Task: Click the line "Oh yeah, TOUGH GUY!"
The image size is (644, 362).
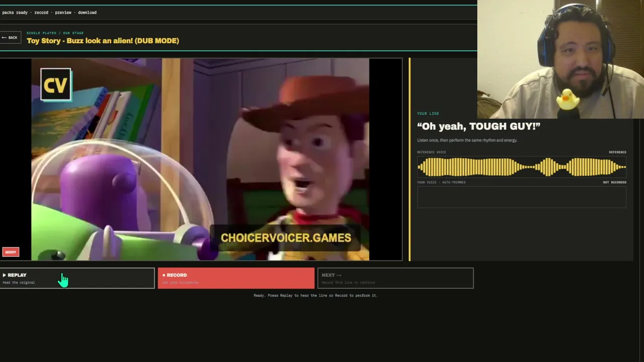Action: [x=478, y=126]
